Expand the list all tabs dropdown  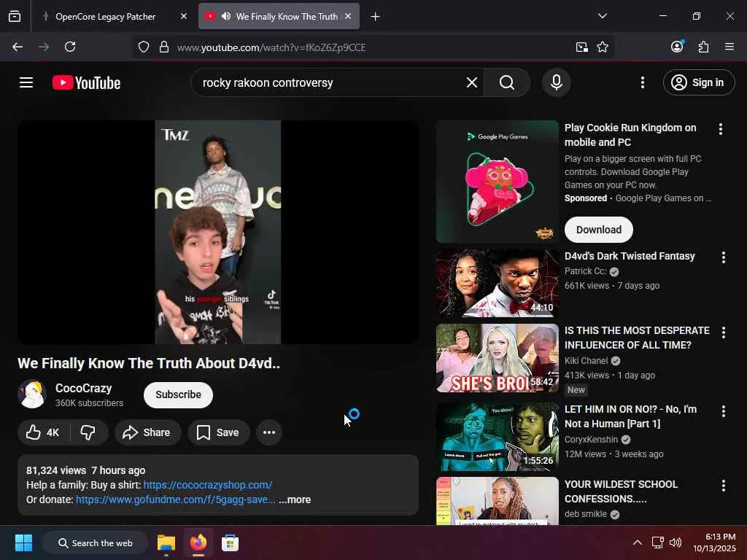(x=603, y=16)
